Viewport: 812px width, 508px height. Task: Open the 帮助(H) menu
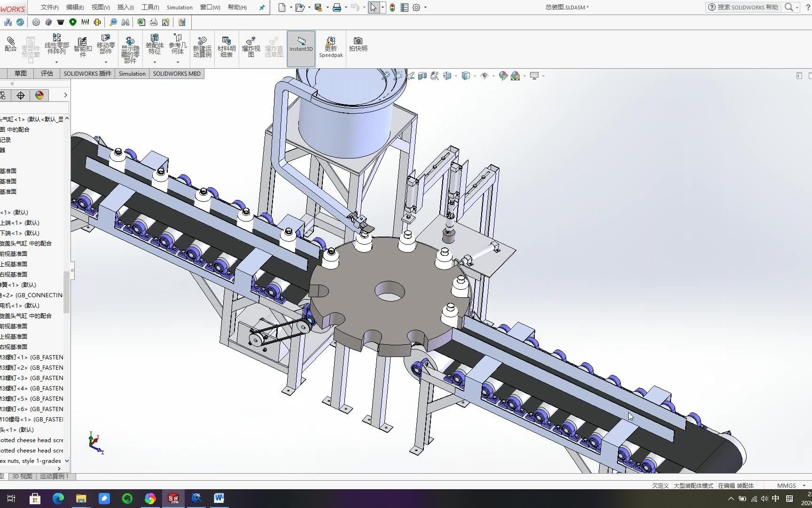click(x=237, y=8)
